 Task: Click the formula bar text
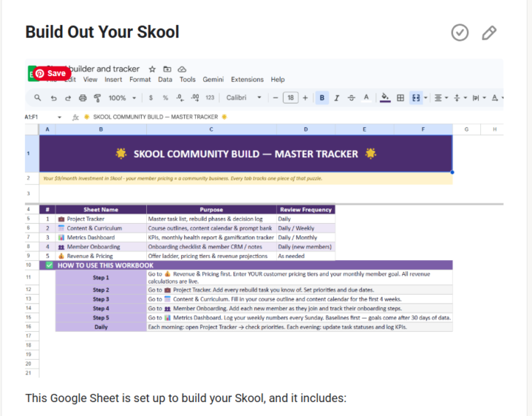(155, 117)
